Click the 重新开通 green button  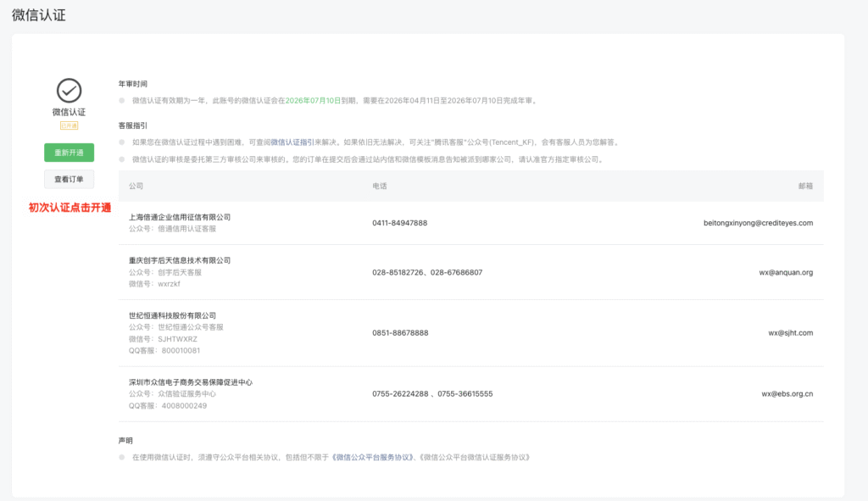69,153
